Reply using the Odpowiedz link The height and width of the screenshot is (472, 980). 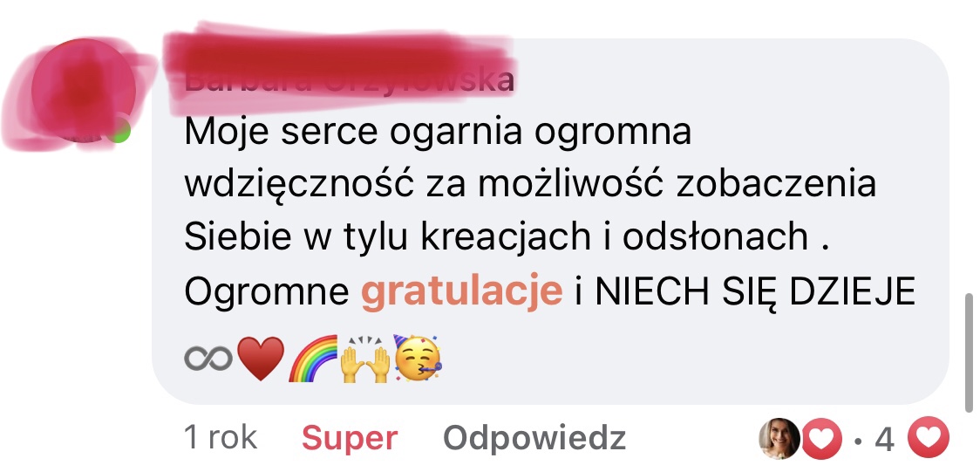[534, 438]
